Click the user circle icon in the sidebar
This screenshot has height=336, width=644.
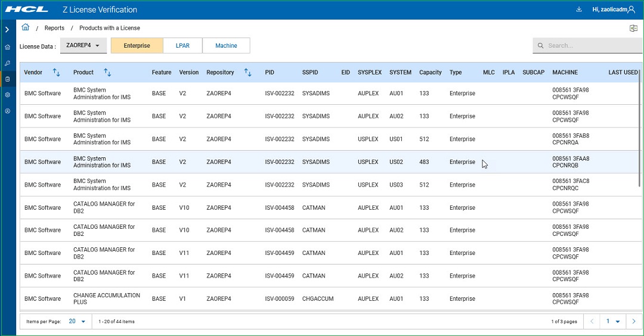pyautogui.click(x=7, y=111)
